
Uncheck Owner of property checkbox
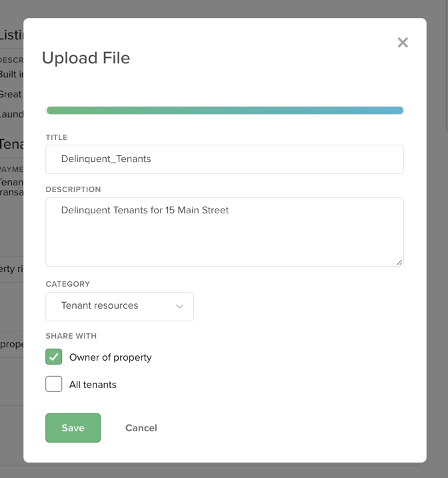pos(53,357)
